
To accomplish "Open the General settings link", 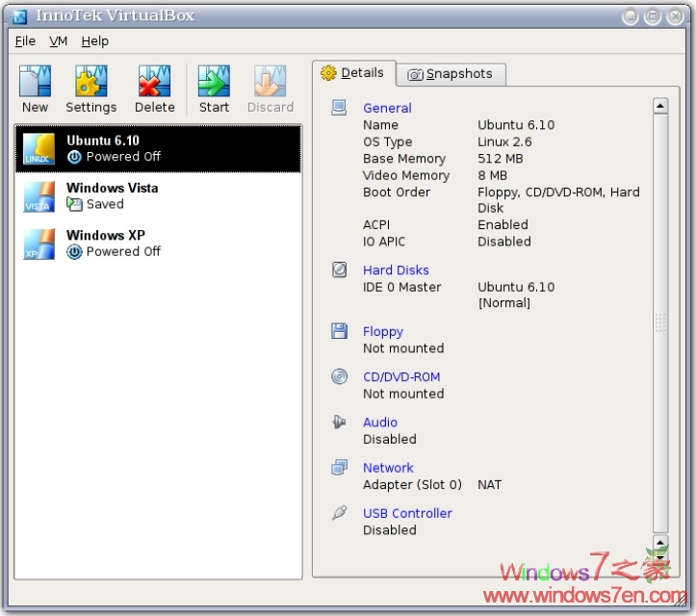I will click(387, 109).
